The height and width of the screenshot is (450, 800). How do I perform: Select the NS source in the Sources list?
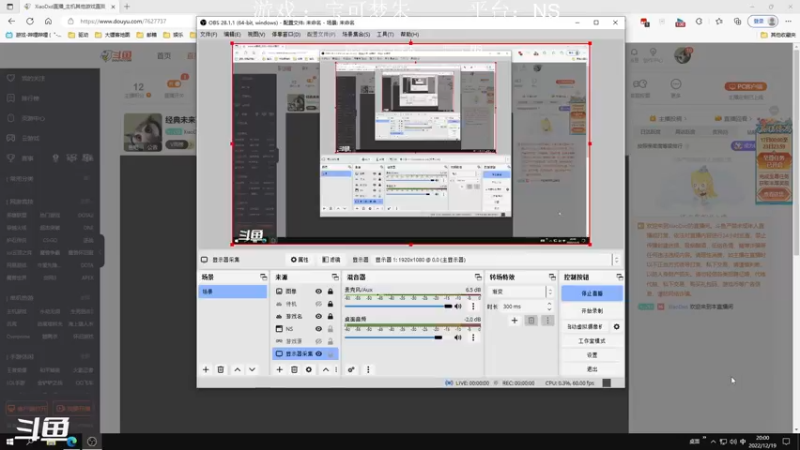coord(289,329)
